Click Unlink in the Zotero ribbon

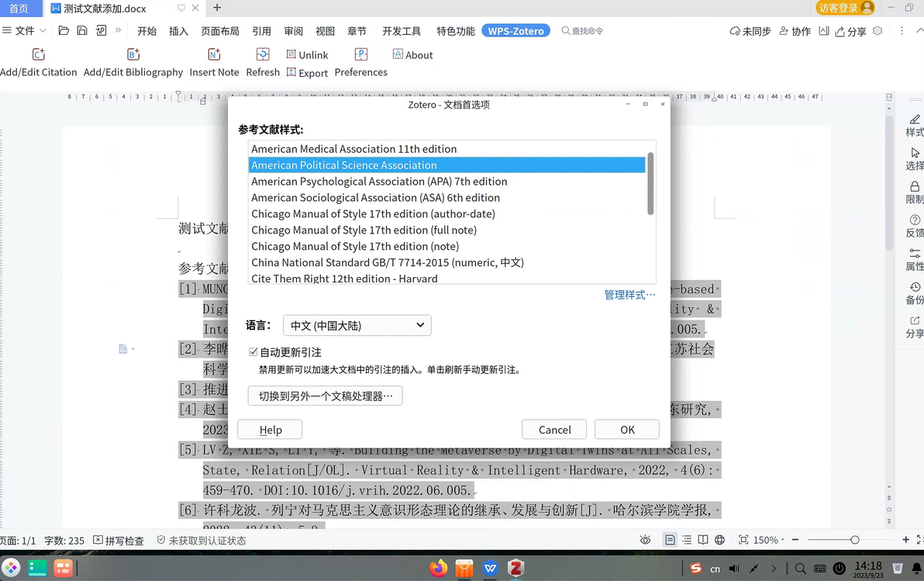[x=307, y=55]
